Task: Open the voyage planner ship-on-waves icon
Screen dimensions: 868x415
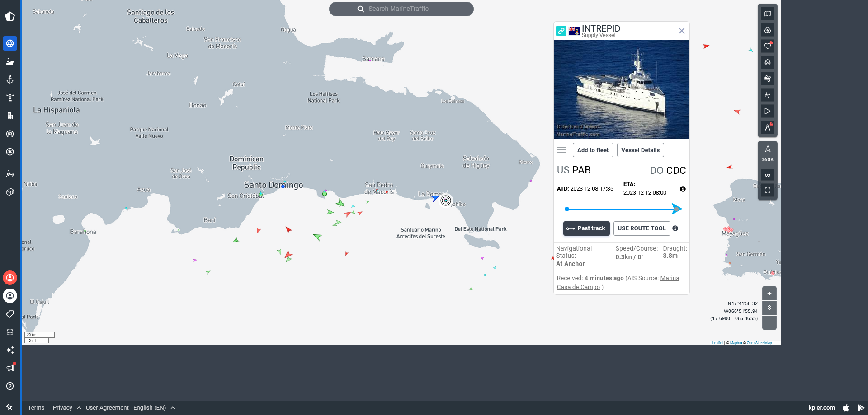Action: (10, 174)
